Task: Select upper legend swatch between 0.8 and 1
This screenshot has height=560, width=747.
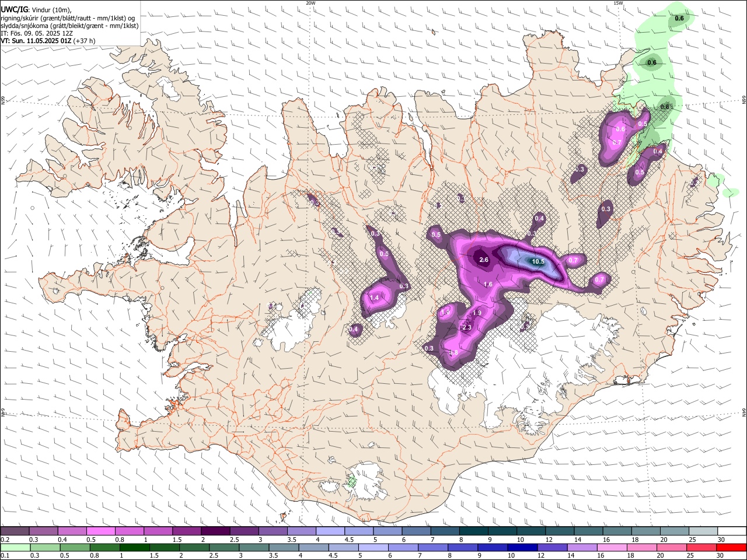Action: click(129, 531)
